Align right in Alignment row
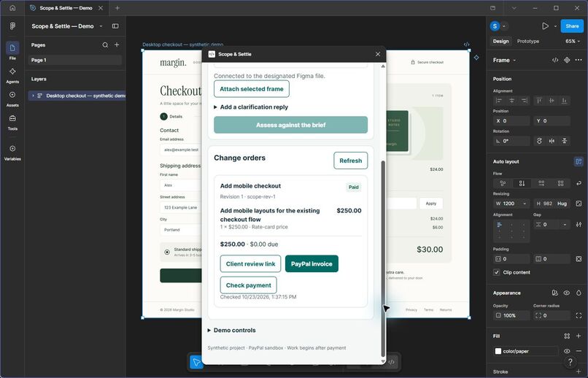This screenshot has height=378, width=588. [x=525, y=101]
